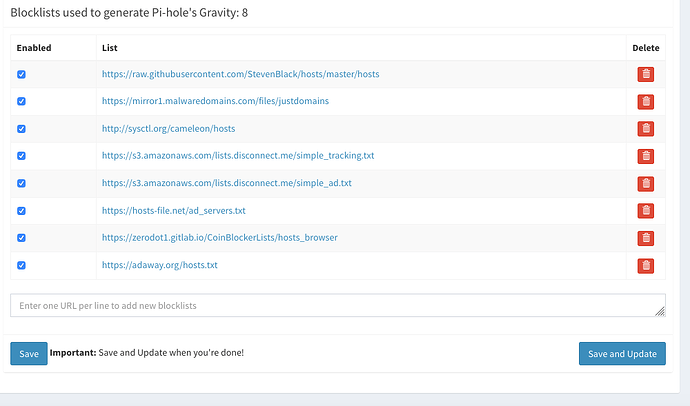Delete the adaway.org hosts.txt blocklist
Screen dimensions: 690x406
coord(645,265)
